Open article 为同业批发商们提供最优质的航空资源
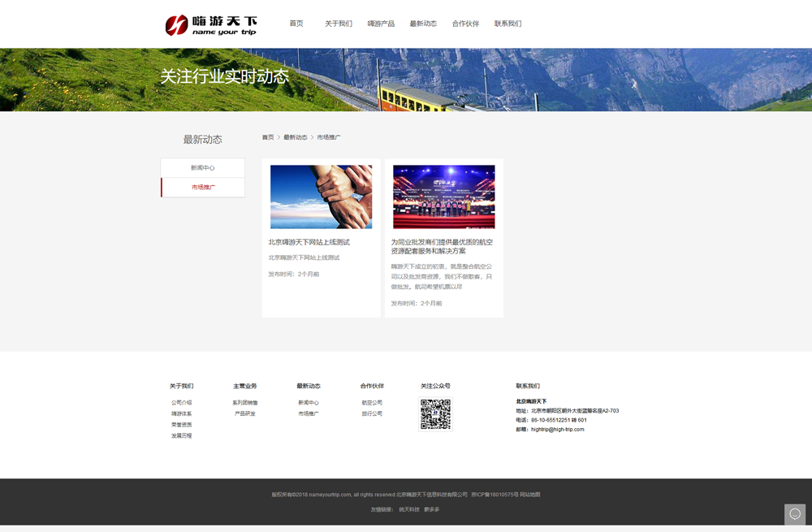 pyautogui.click(x=442, y=246)
